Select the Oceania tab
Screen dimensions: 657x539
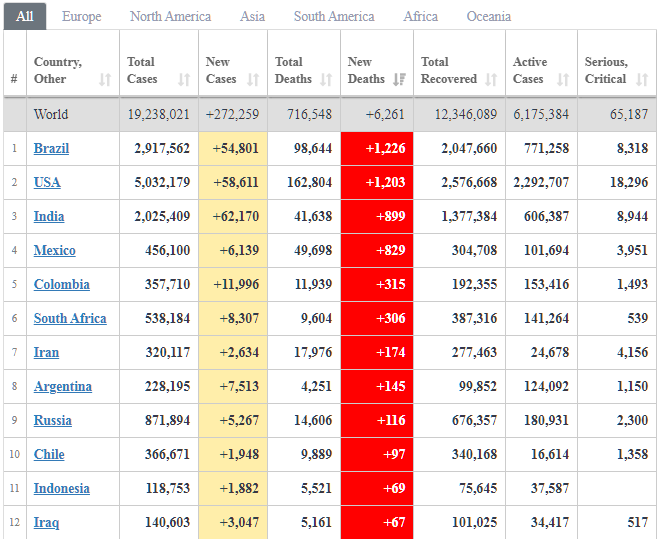pos(488,16)
